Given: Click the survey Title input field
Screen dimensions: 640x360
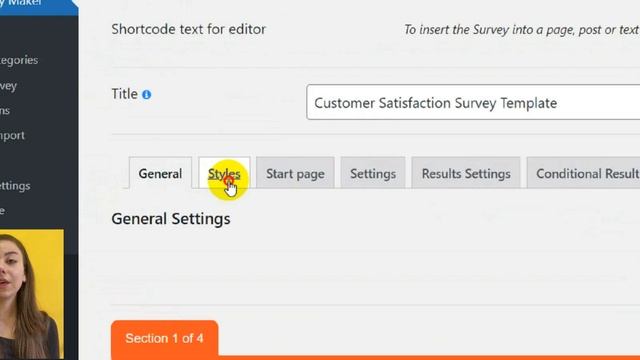Looking at the screenshot, I should click(473, 102).
